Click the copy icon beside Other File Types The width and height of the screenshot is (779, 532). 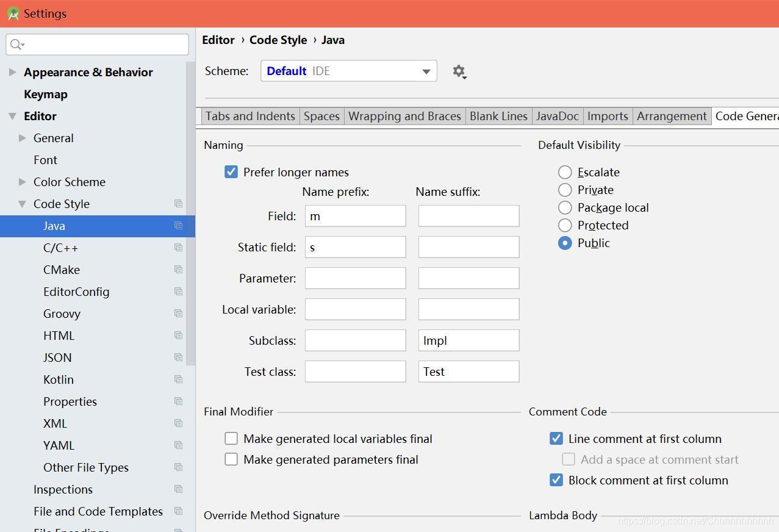point(178,467)
